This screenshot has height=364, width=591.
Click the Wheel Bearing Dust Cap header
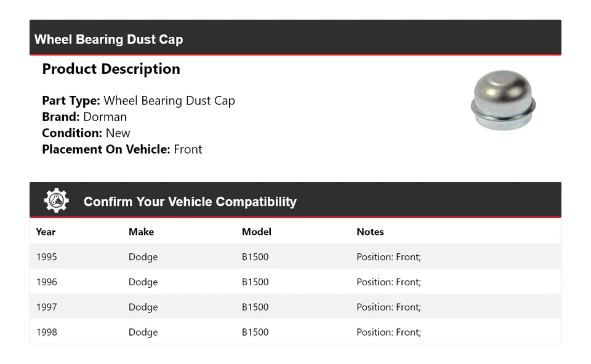pos(108,39)
